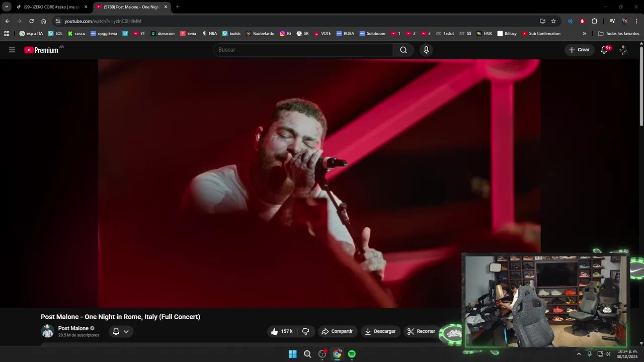Open the LOL bookmark

(x=55, y=34)
